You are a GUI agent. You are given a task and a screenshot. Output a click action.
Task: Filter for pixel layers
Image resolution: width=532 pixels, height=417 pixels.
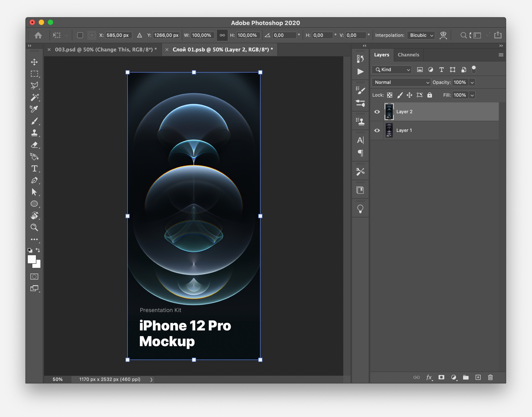(420, 70)
